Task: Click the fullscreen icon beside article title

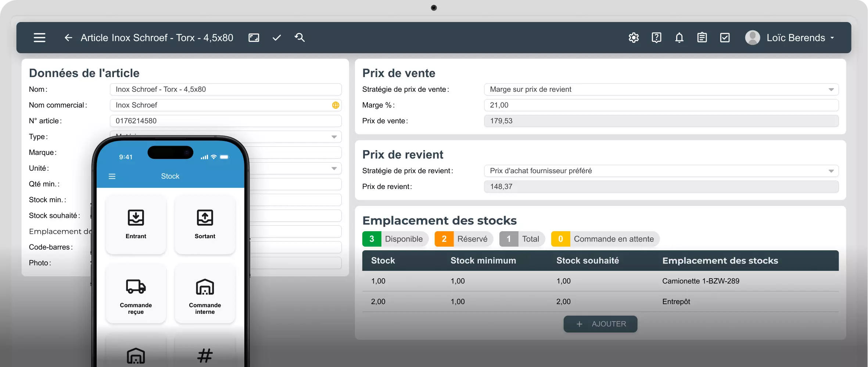Action: [254, 38]
